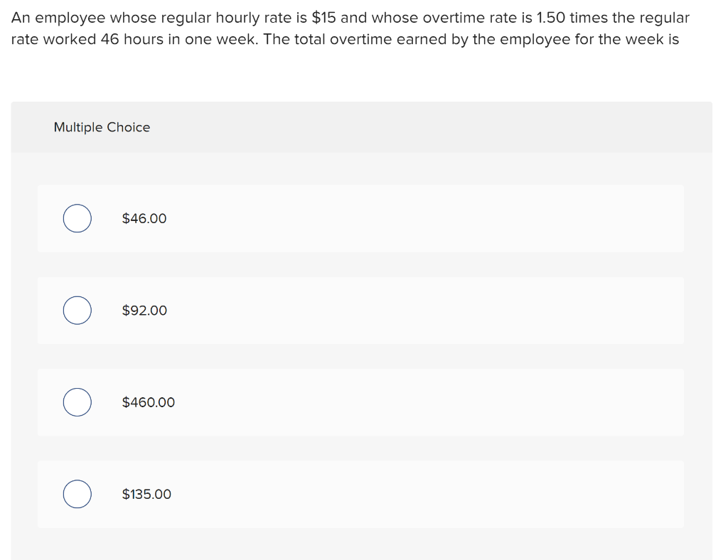Image resolution: width=728 pixels, height=560 pixels.
Task: Select the radio button for $92.00
Action: 77,310
